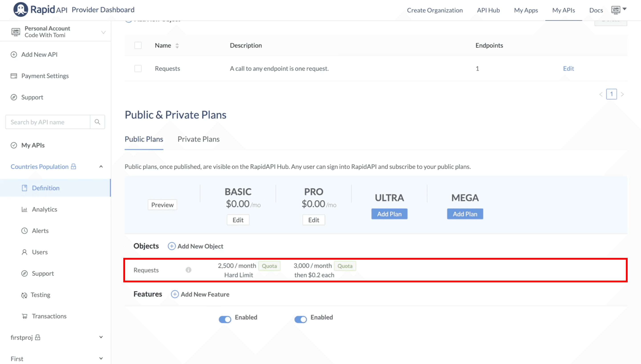The width and height of the screenshot is (641, 364).
Task: Click the Add New API plus icon
Action: pos(14,55)
